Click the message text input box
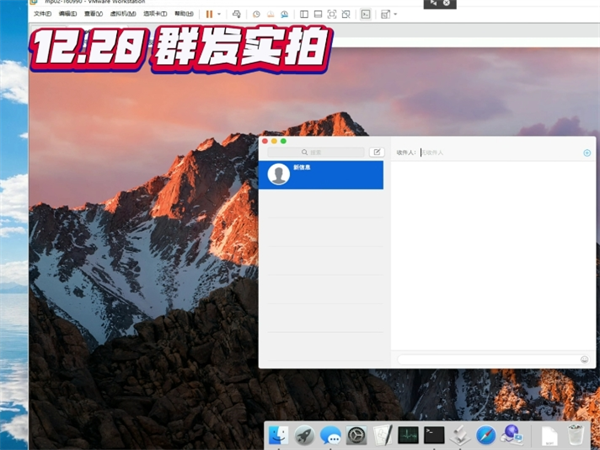 tap(487, 359)
